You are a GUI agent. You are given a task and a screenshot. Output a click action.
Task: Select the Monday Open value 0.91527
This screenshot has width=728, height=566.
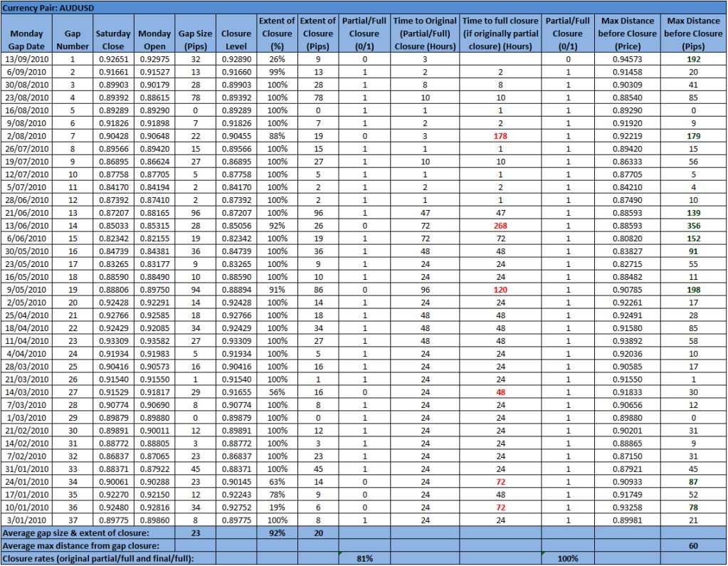(x=154, y=72)
